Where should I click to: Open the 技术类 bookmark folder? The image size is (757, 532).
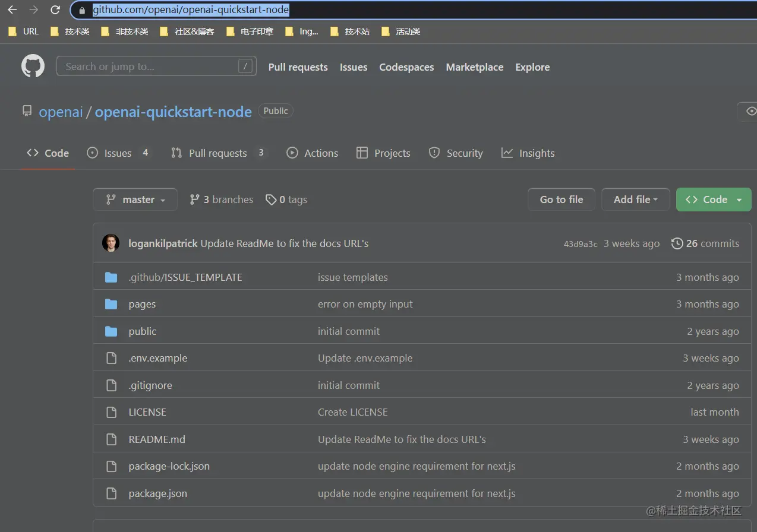tap(70, 31)
